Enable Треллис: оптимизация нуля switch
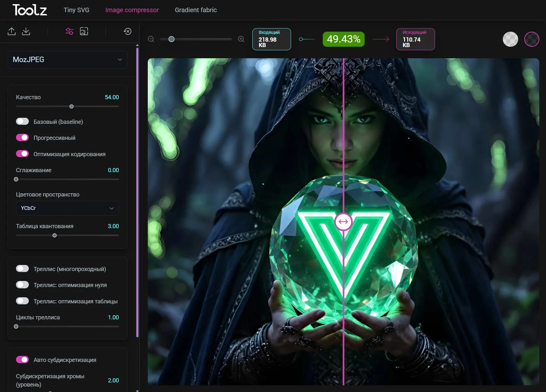This screenshot has height=392, width=546. 22,285
